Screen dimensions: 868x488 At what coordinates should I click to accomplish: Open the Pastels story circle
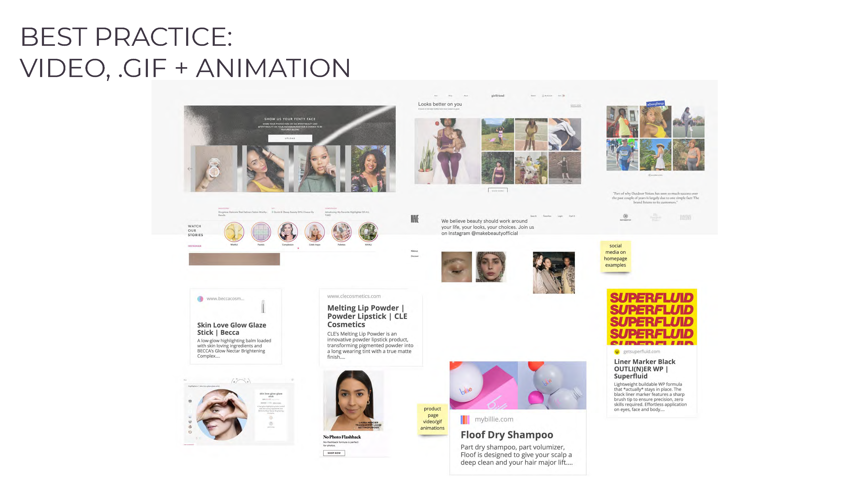pyautogui.click(x=261, y=232)
